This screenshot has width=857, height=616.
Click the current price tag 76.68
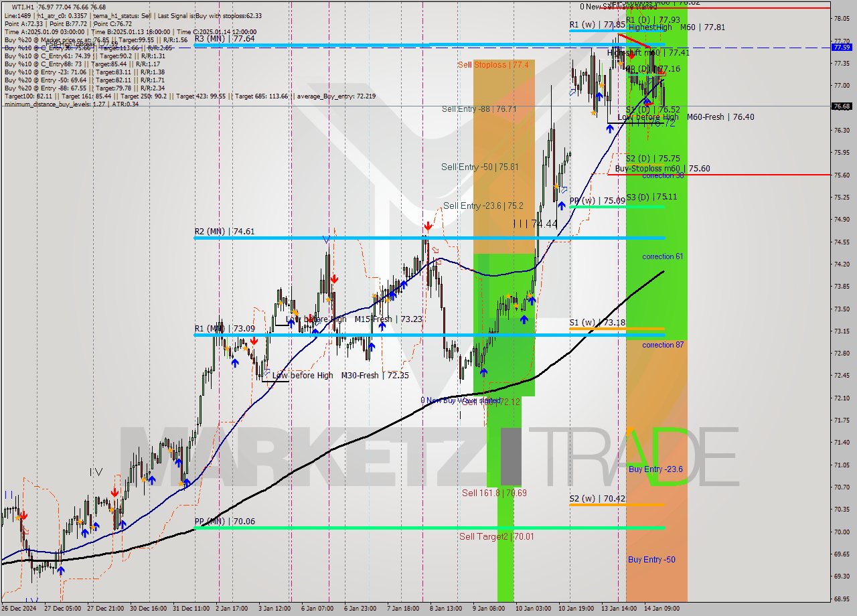point(842,106)
